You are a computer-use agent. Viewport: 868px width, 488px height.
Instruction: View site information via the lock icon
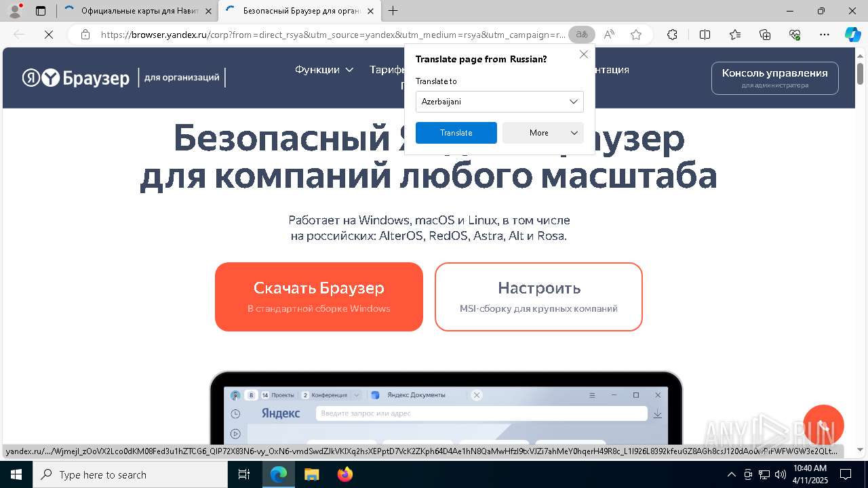(x=85, y=35)
